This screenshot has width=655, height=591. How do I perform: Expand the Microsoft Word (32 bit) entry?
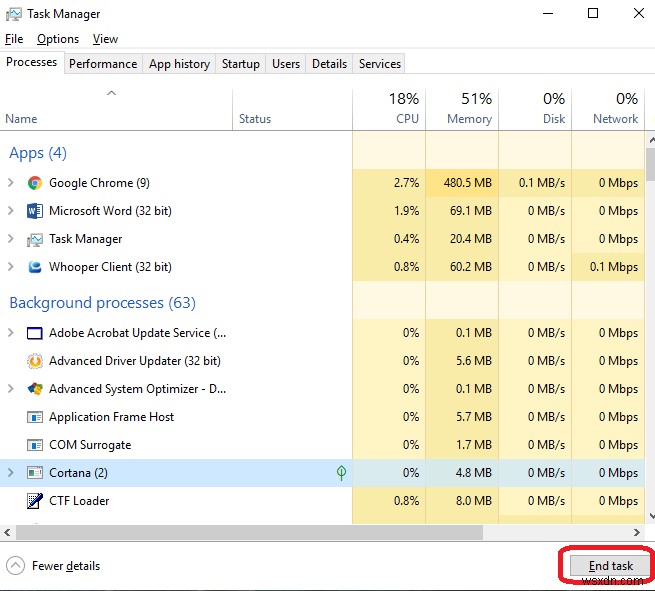(x=11, y=211)
